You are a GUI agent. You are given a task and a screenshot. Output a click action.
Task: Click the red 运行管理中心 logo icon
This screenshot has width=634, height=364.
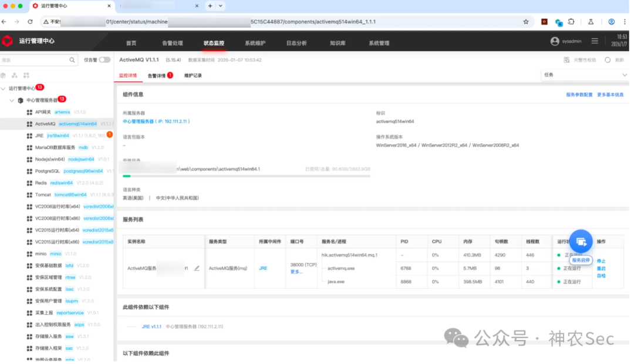point(7,41)
